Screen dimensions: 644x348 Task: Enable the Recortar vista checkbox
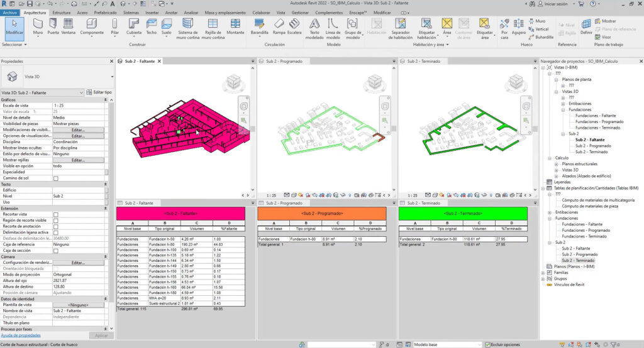[56, 214]
